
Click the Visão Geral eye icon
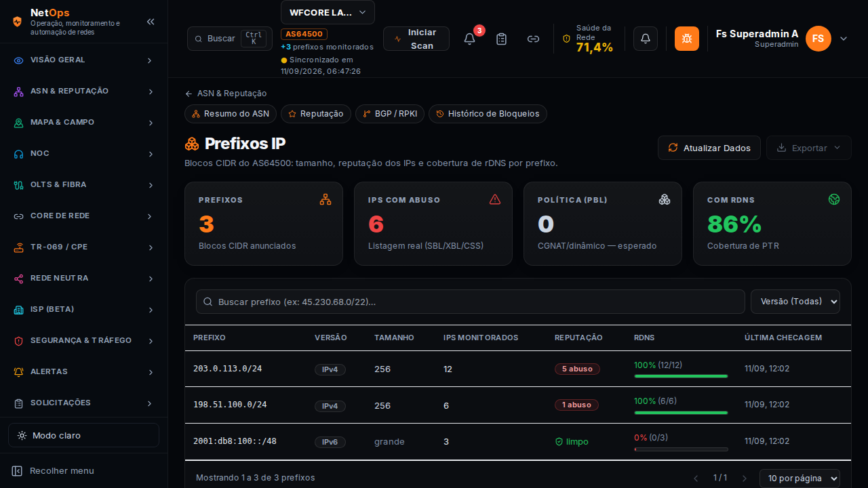[x=19, y=60]
